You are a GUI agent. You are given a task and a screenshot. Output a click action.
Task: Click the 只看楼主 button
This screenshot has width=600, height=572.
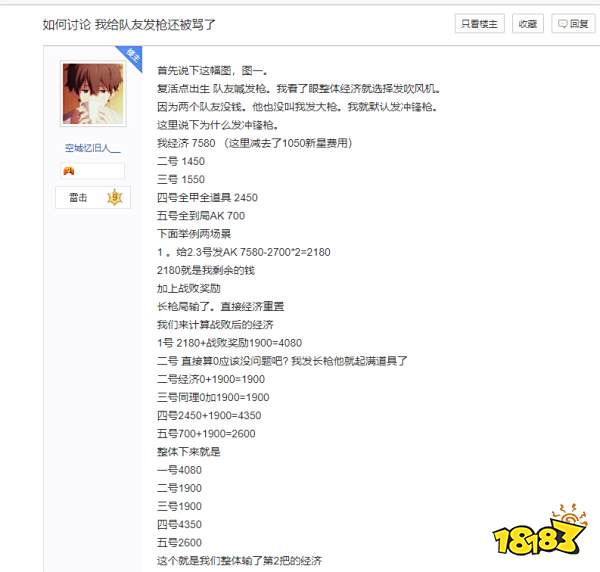pos(479,24)
